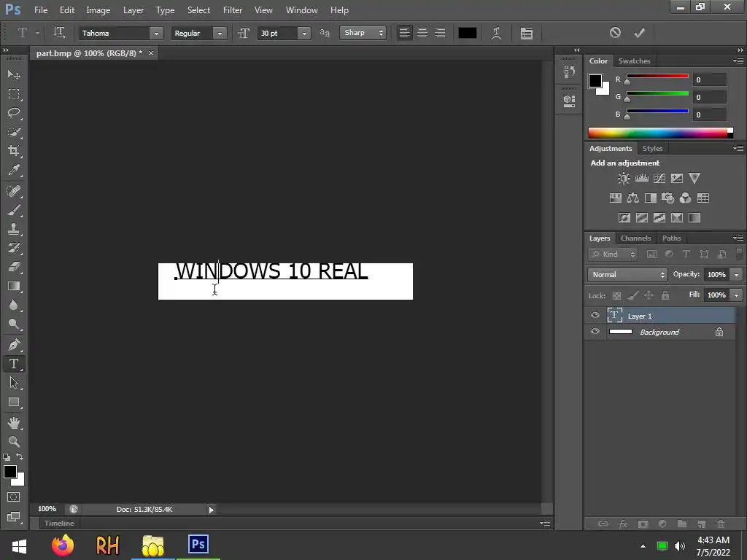Select the Blur tool
The height and width of the screenshot is (560, 747).
click(x=14, y=306)
